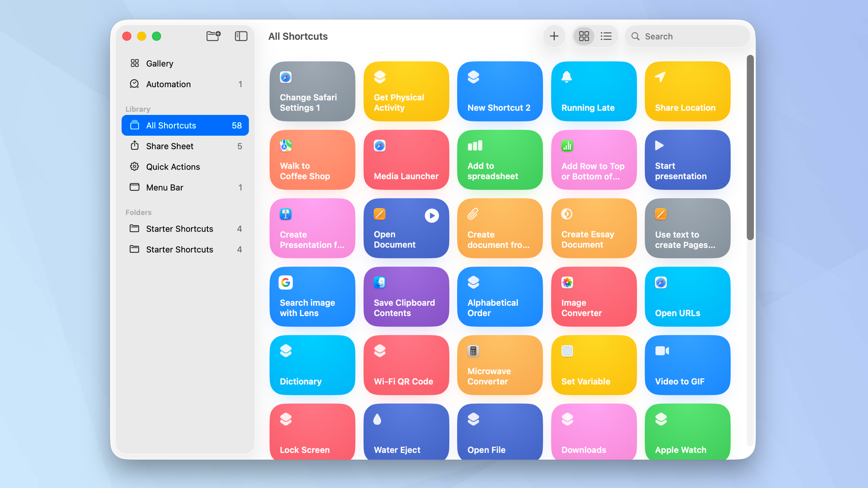Viewport: 868px width, 488px height.
Task: Click inside the Search field
Action: (677, 36)
